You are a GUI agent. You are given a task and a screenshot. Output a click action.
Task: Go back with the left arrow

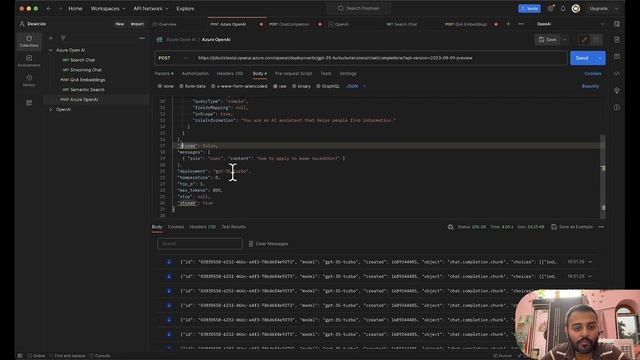click(x=49, y=9)
